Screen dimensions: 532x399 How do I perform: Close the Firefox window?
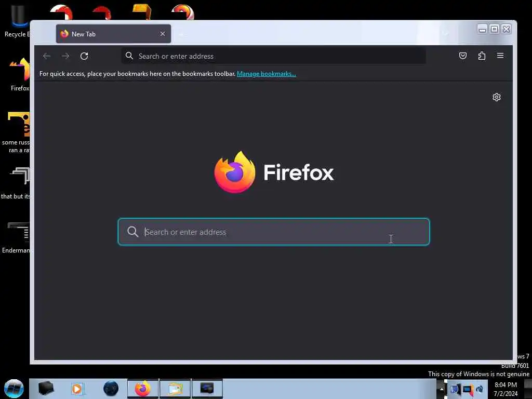(506, 30)
